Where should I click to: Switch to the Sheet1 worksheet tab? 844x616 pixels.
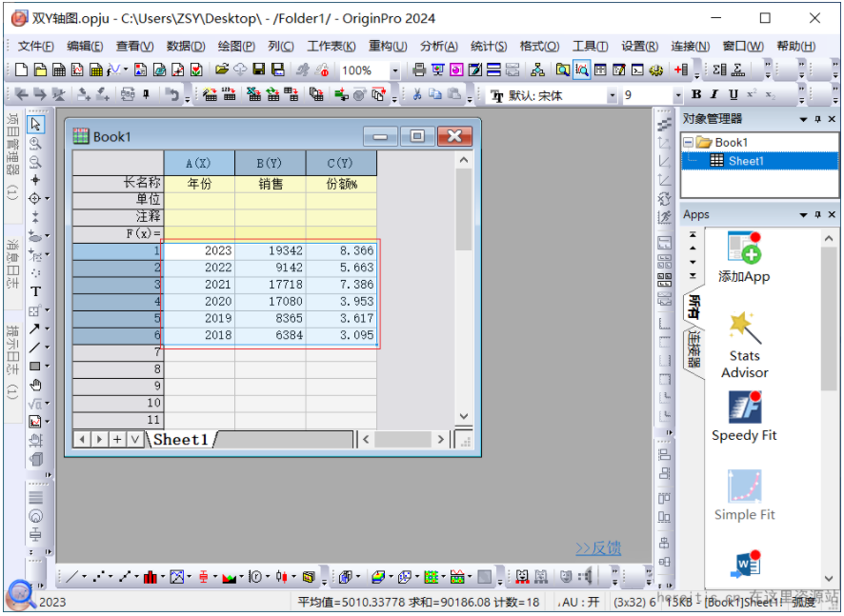181,440
